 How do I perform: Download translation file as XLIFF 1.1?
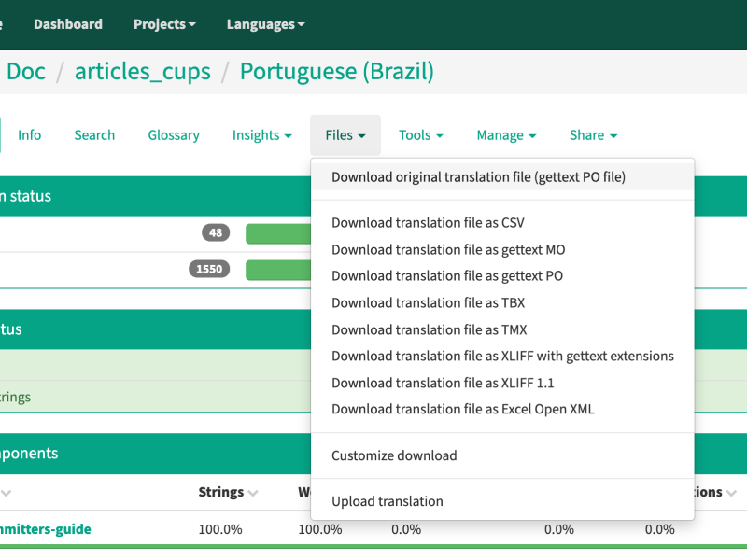click(502, 383)
